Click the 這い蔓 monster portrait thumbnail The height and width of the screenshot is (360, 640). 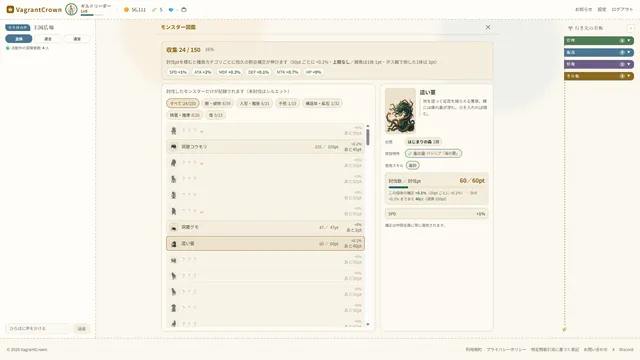point(400,111)
